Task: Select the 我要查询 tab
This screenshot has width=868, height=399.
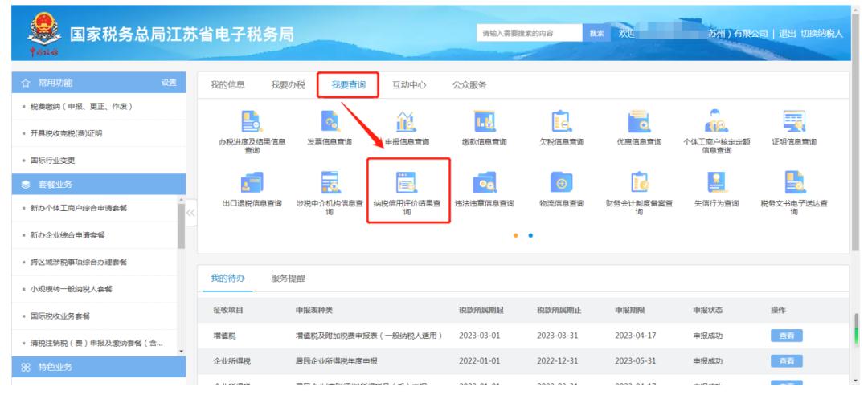Action: click(x=348, y=85)
